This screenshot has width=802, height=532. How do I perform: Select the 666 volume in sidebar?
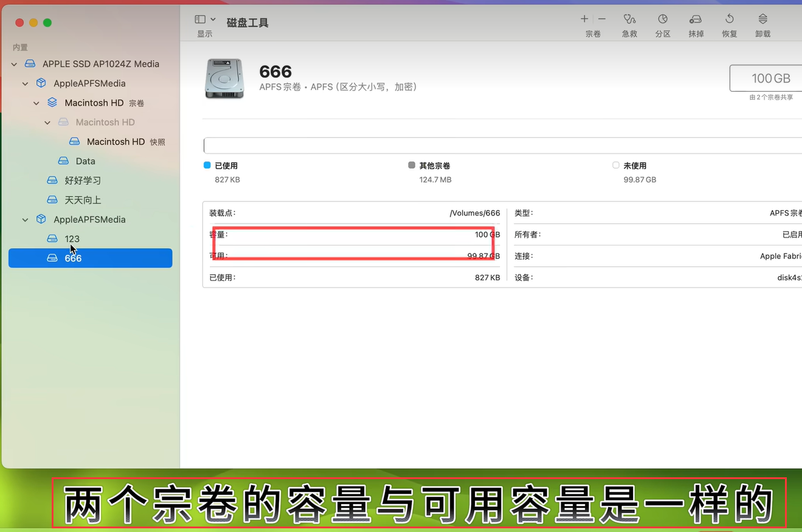point(91,258)
